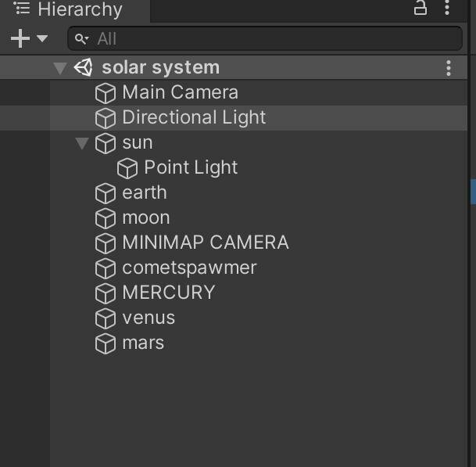476x467 pixels.
Task: Click the plus icon to create an object
Action: coord(20,38)
